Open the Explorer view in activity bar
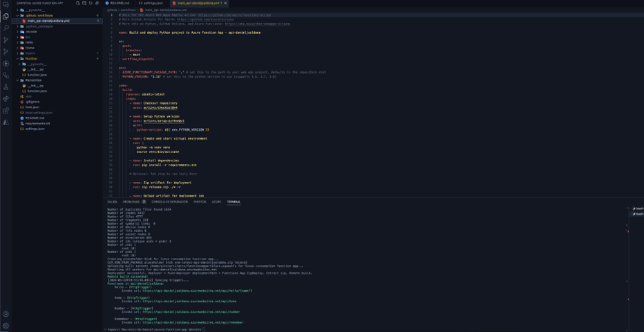Viewport: 644px width, 332px height. tap(6, 16)
